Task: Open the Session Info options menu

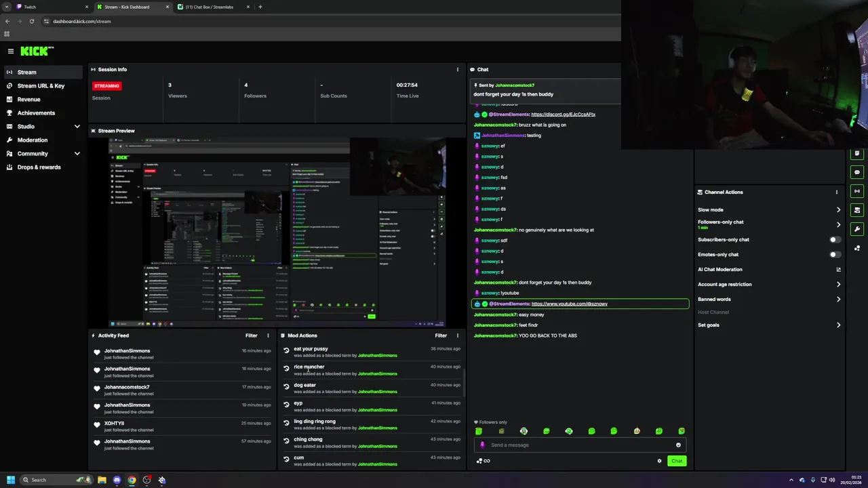Action: click(457, 69)
